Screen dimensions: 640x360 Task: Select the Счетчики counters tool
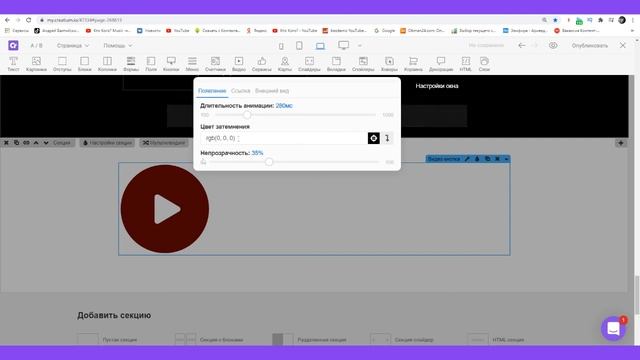pos(215,64)
